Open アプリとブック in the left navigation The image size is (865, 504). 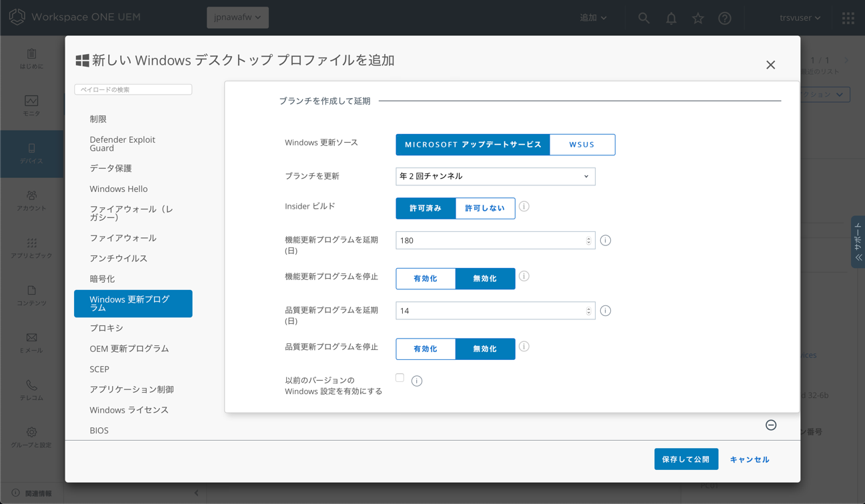click(31, 249)
